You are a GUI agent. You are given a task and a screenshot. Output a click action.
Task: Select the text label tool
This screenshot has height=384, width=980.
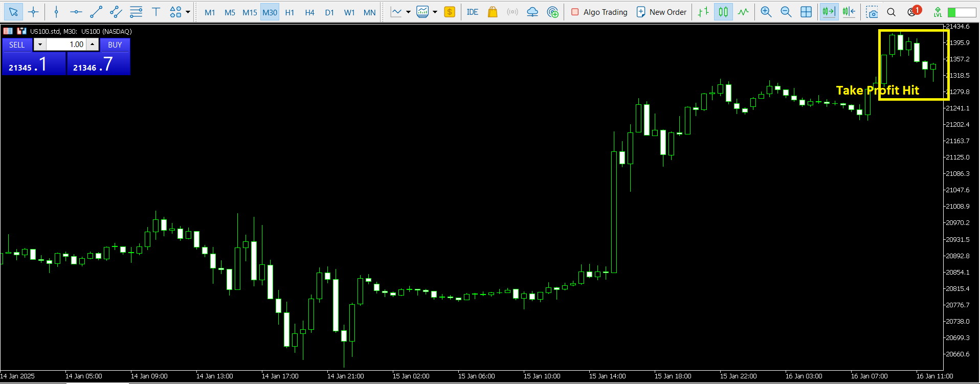point(156,12)
